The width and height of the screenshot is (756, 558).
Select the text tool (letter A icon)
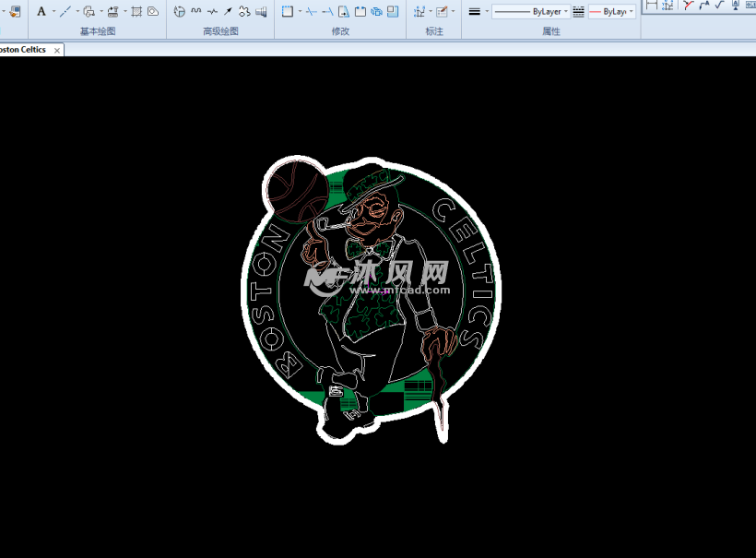[41, 11]
